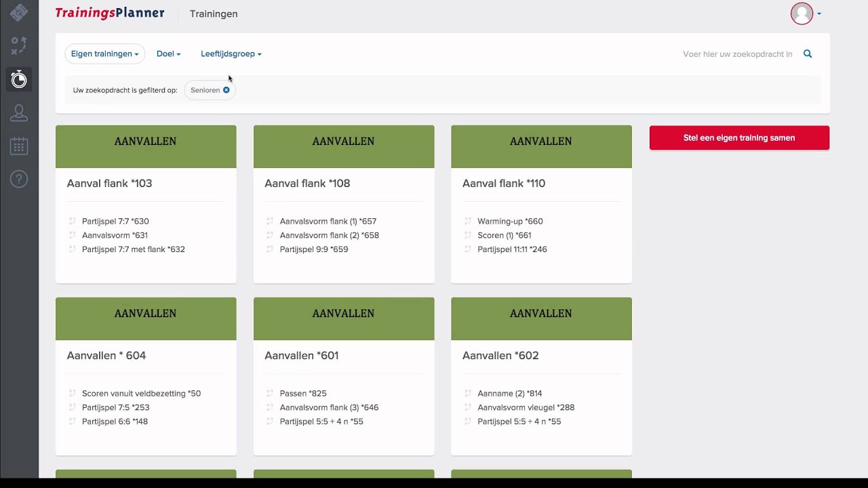Click exercise Scoren vanuit veldbezetting *50
The width and height of the screenshot is (868, 488).
click(142, 394)
